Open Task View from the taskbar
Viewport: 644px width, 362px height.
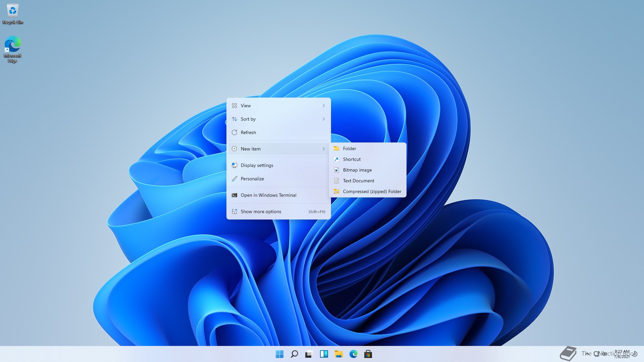[x=309, y=354]
